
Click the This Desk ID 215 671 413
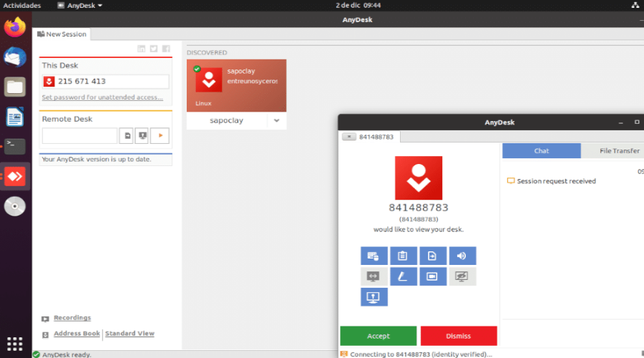pyautogui.click(x=82, y=82)
